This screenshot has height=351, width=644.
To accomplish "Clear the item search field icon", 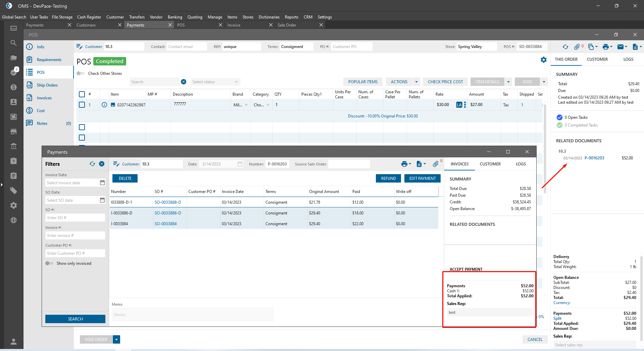I will tap(184, 82).
